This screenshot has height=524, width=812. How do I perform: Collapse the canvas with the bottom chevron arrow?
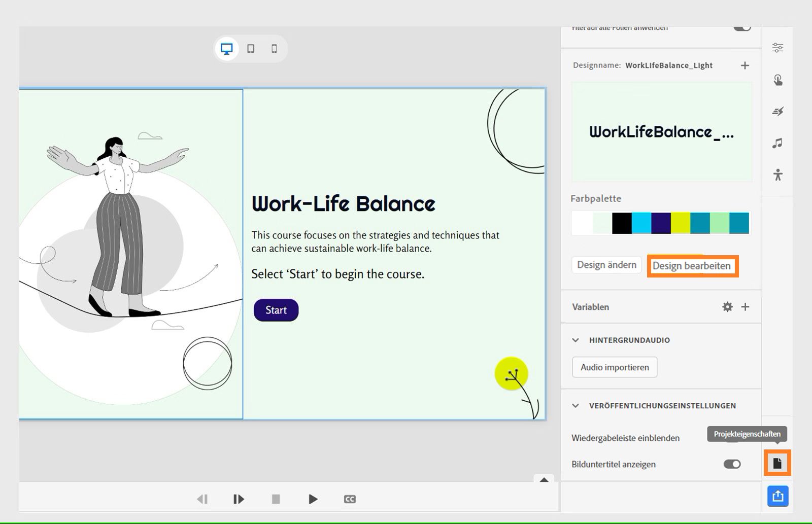pyautogui.click(x=544, y=480)
